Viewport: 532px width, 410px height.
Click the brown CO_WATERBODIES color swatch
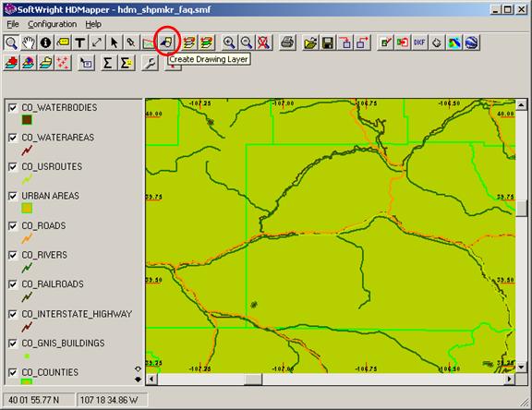point(27,120)
